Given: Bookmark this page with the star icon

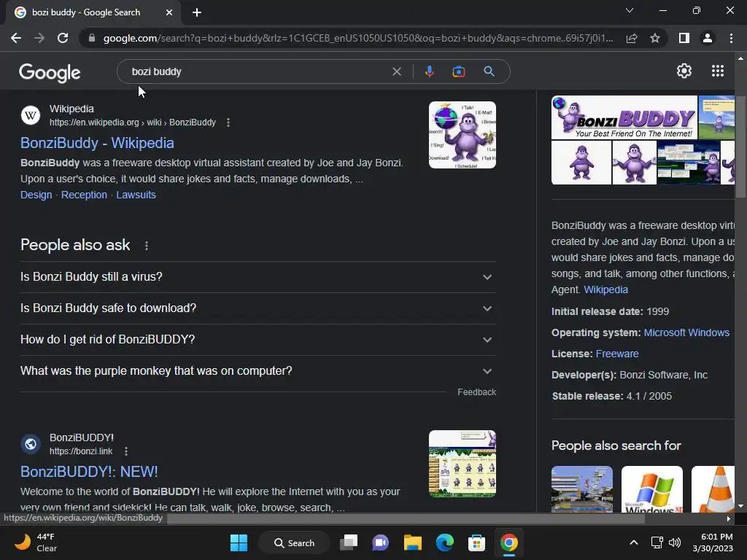Looking at the screenshot, I should click(x=655, y=38).
